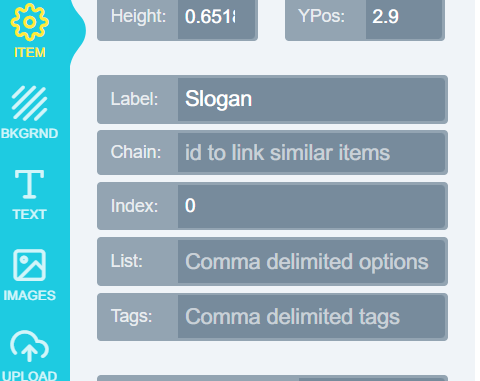Select the BKGRND diagonal stripes icon

coord(29,103)
